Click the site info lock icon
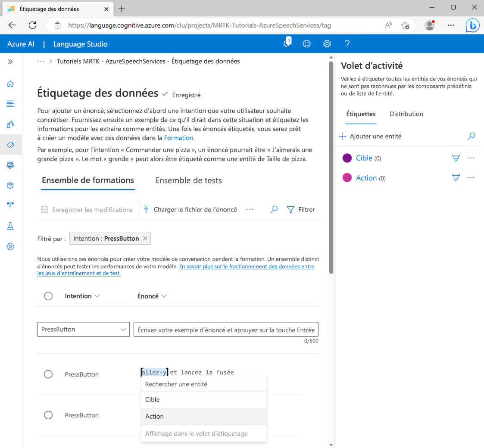This screenshot has width=484, height=448. 57,25
